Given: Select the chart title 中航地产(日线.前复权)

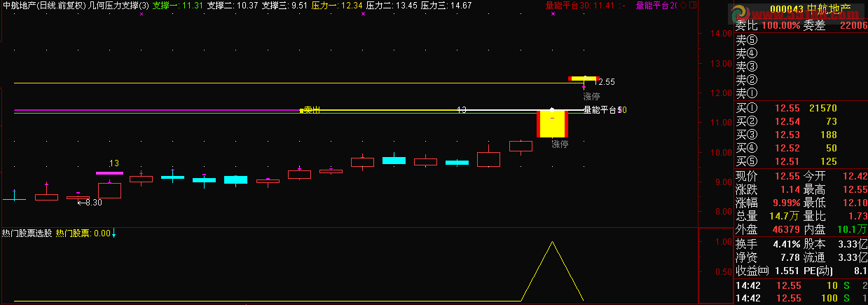Looking at the screenshot, I should 43,5.
